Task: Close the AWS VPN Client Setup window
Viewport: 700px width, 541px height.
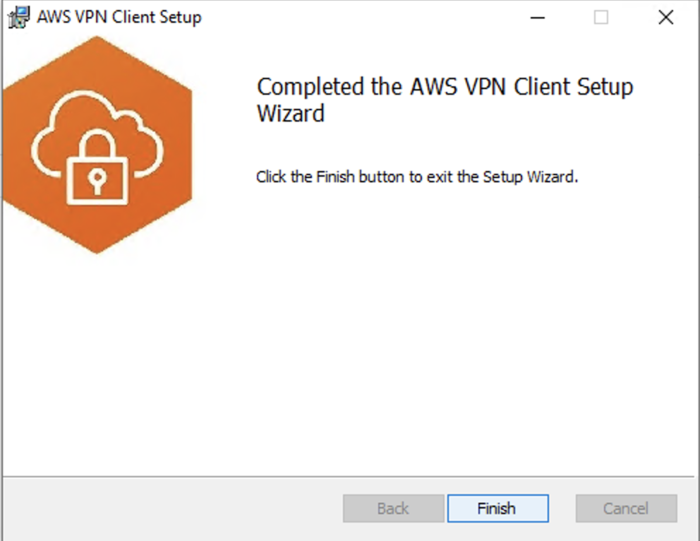Action: point(665,17)
